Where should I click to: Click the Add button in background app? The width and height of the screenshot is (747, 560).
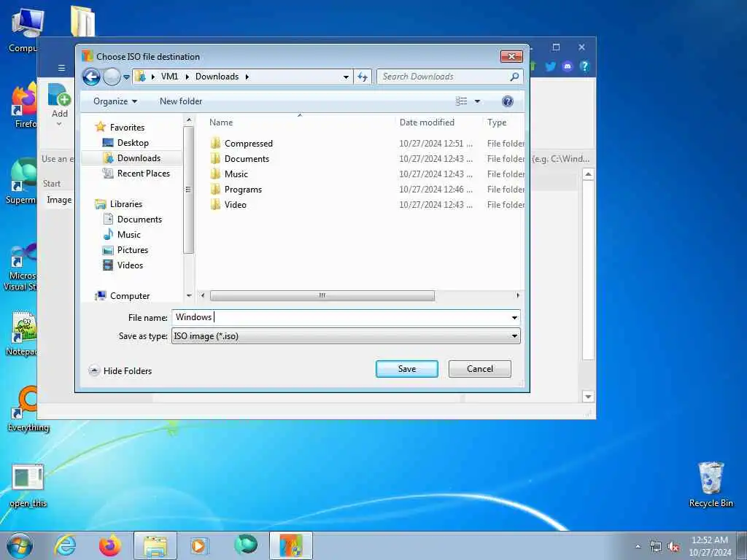click(60, 105)
